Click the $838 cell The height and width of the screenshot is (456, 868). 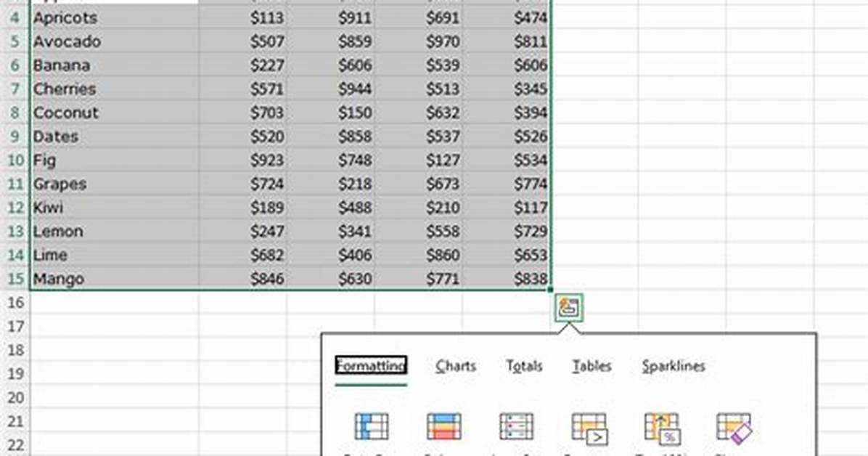coord(507,279)
